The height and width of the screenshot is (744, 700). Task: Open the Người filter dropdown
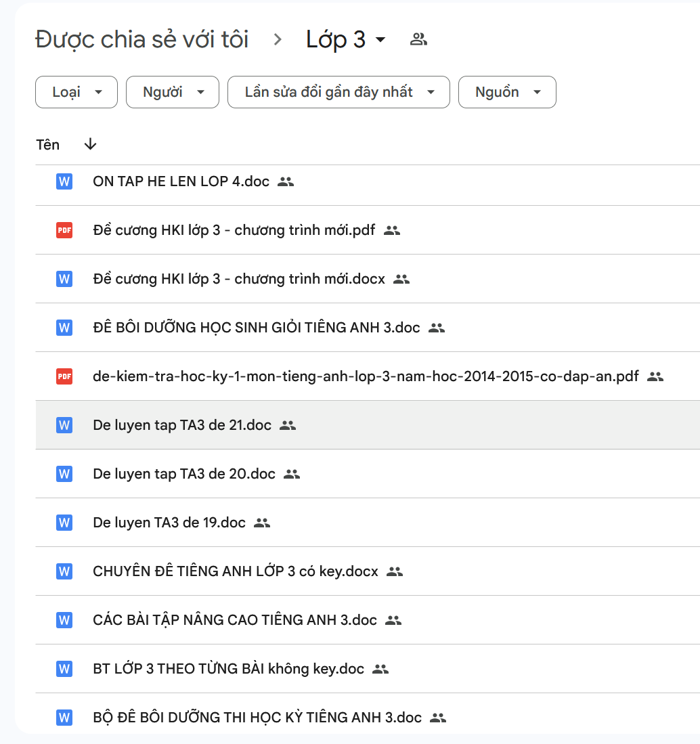click(173, 92)
